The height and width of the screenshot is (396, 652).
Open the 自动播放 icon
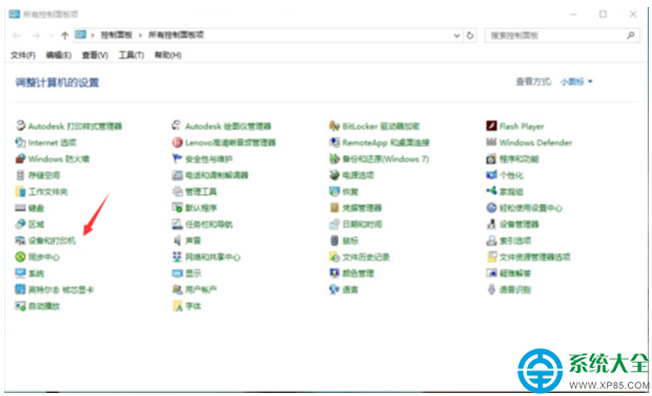point(20,306)
